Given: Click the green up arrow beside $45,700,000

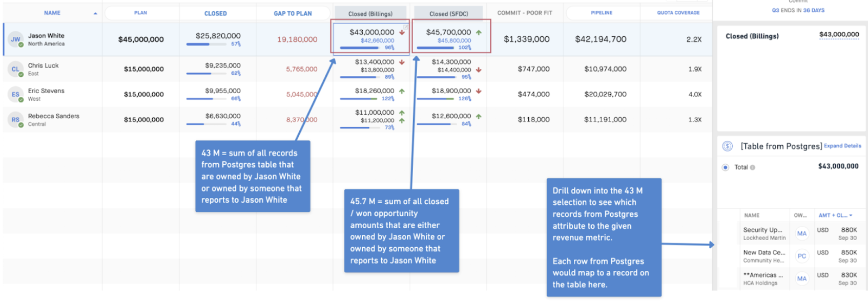Looking at the screenshot, I should (x=479, y=32).
